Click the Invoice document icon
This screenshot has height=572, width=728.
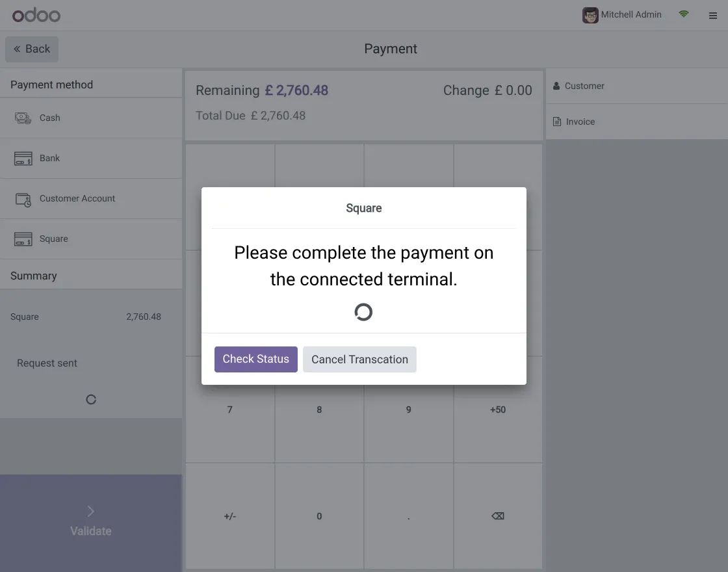click(557, 121)
